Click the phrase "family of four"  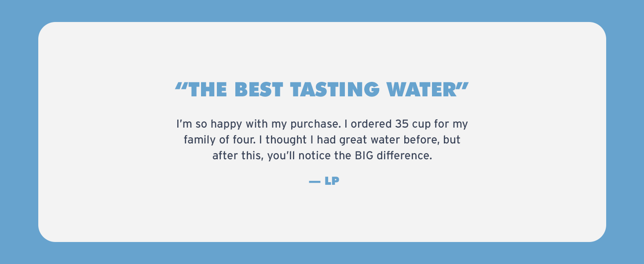point(220,140)
